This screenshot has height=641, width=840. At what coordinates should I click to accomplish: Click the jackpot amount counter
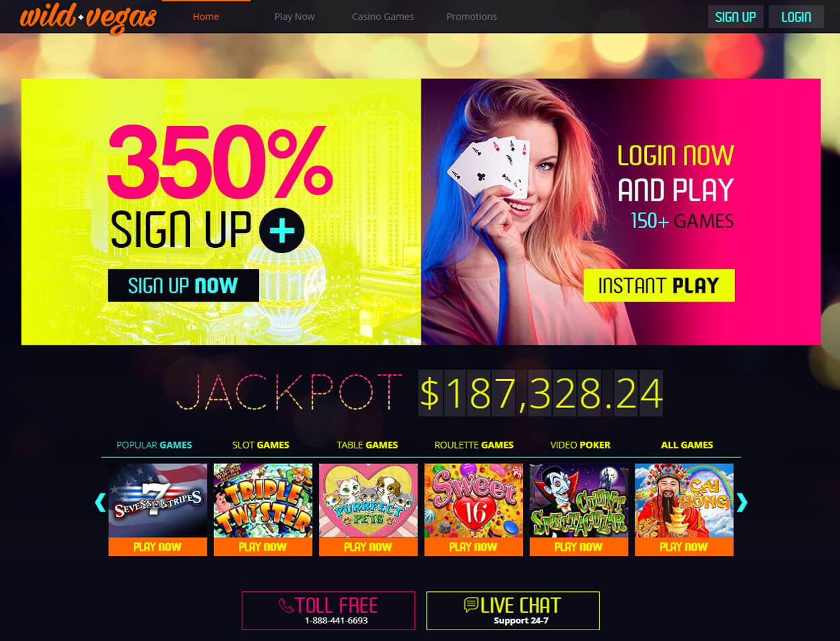[x=540, y=393]
